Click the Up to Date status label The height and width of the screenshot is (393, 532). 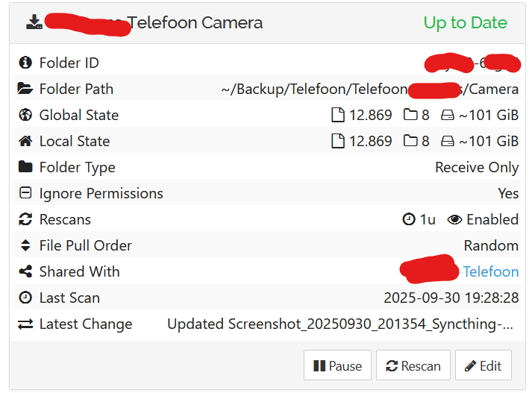click(x=465, y=22)
